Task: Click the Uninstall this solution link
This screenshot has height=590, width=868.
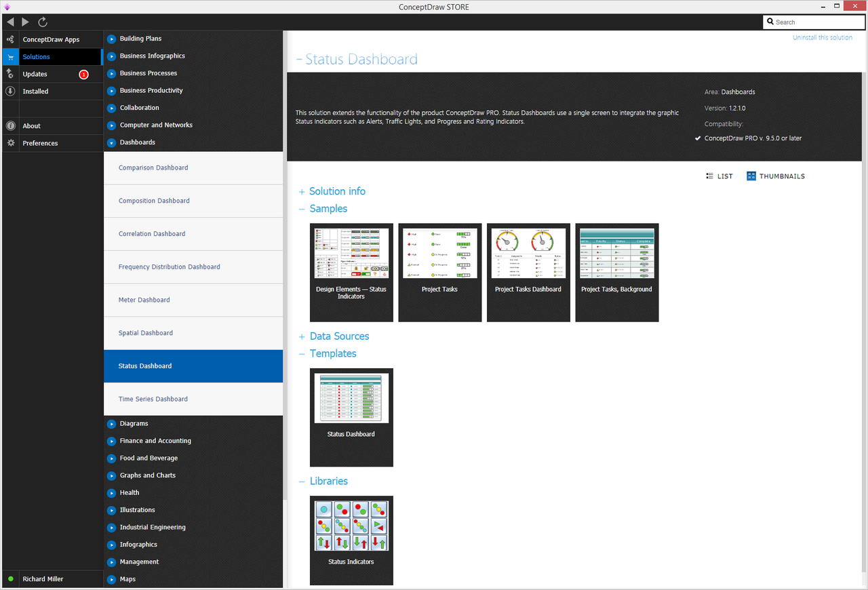Action: click(823, 38)
